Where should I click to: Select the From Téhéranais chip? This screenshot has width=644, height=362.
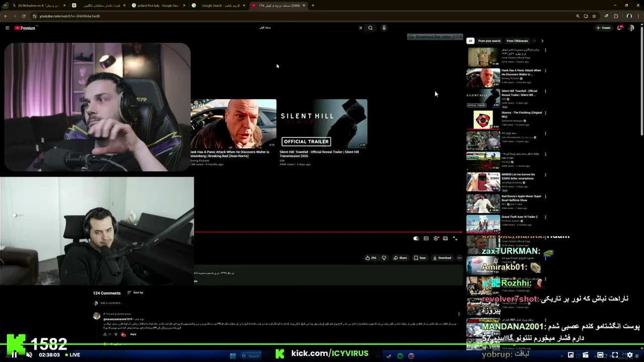click(517, 41)
